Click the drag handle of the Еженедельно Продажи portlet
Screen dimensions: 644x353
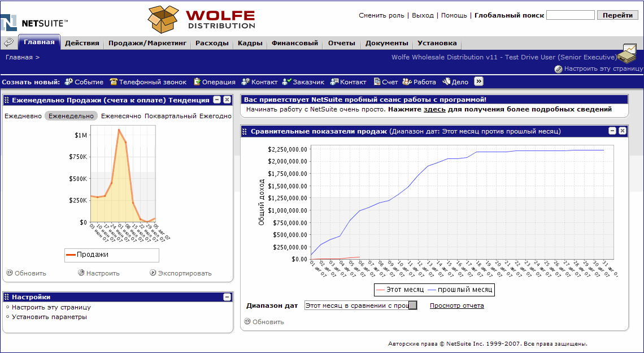[7, 100]
